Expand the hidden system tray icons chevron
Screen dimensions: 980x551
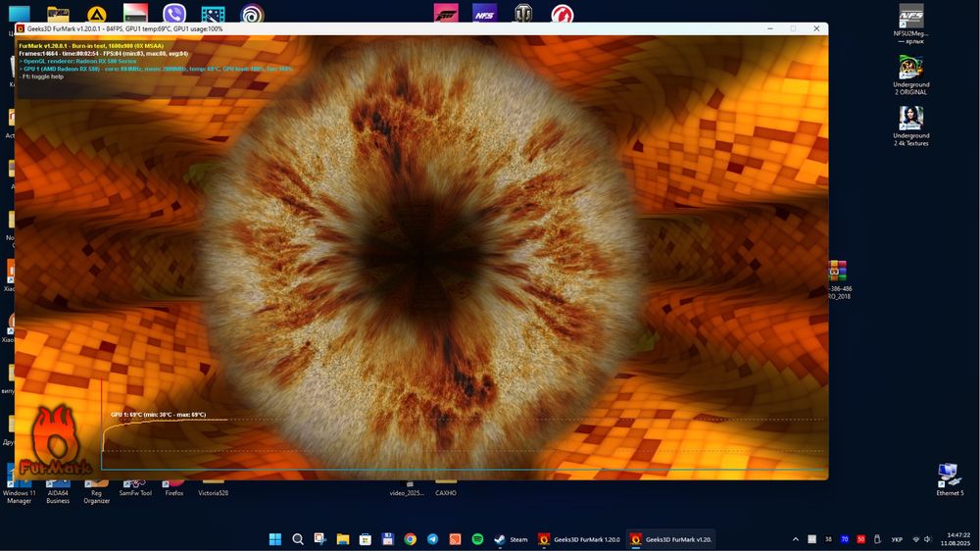[x=795, y=539]
